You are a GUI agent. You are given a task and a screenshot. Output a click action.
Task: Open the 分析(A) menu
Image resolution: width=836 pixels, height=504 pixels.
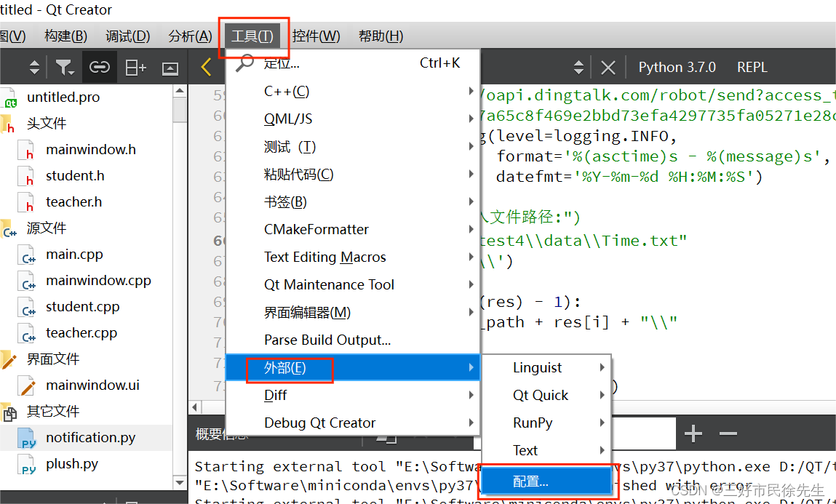click(x=191, y=36)
